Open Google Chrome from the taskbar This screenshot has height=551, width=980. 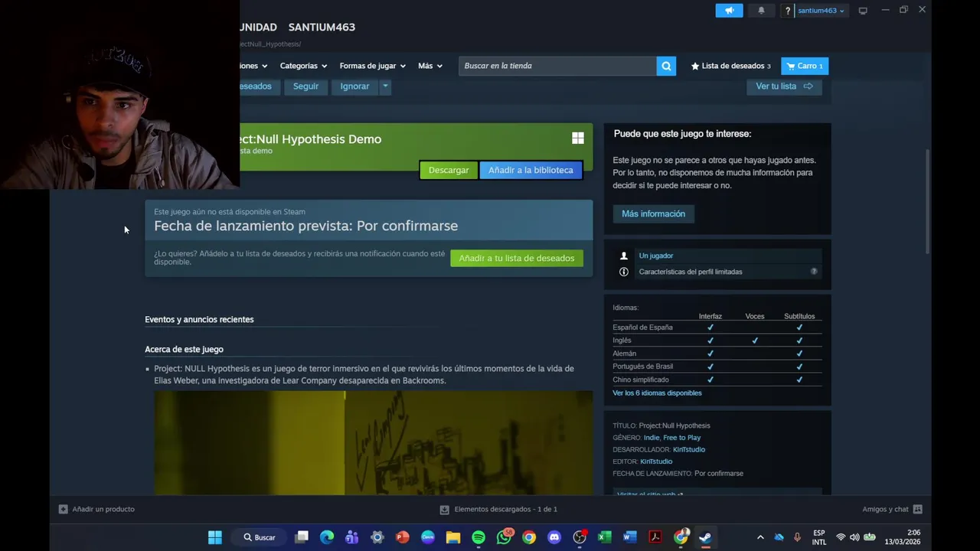point(529,537)
